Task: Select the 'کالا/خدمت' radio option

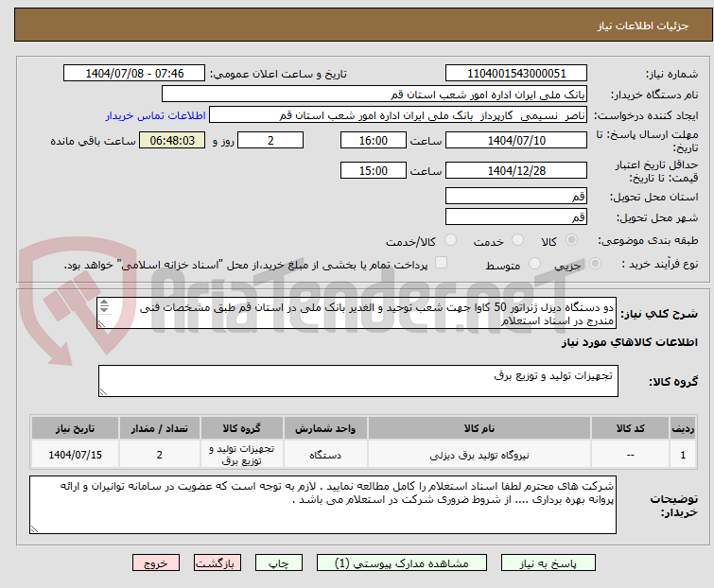Action: (450, 240)
